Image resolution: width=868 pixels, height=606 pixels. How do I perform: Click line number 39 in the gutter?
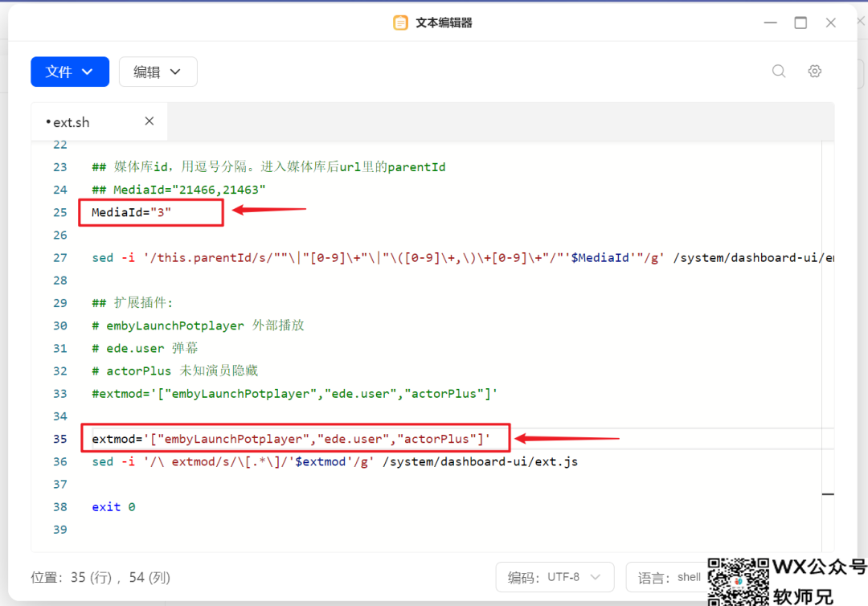59,530
